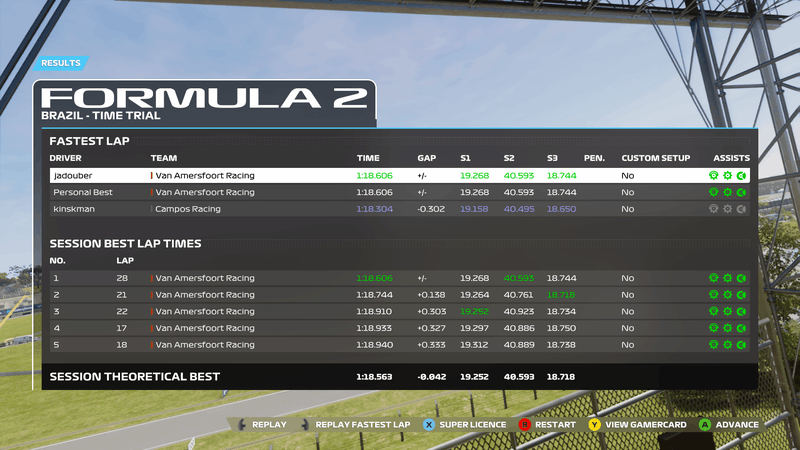Image resolution: width=800 pixels, height=450 pixels.
Task: Click sector two time 40.495
Action: [x=519, y=209]
